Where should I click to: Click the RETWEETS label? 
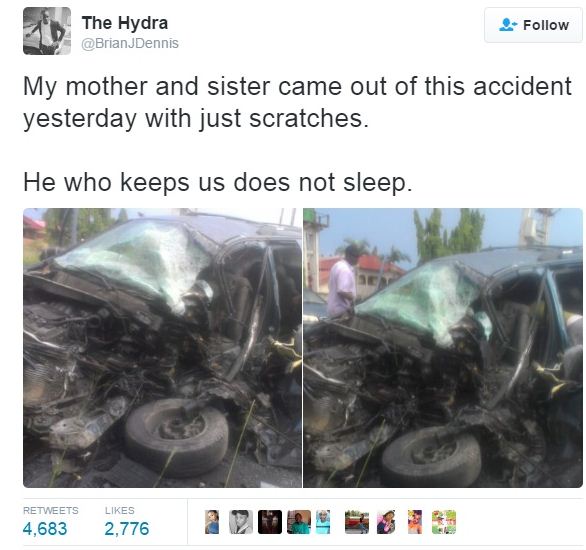[x=51, y=510]
